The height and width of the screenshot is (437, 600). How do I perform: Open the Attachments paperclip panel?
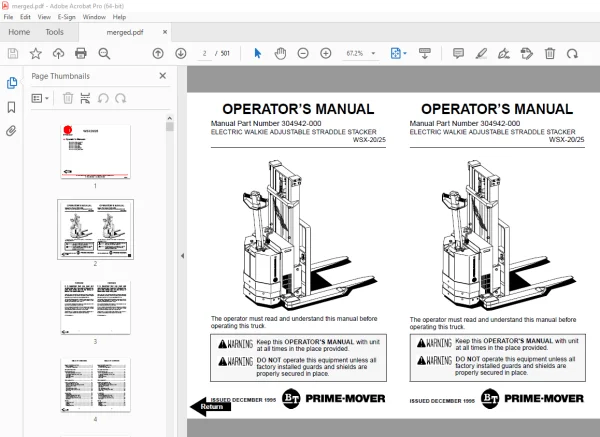pos(11,131)
